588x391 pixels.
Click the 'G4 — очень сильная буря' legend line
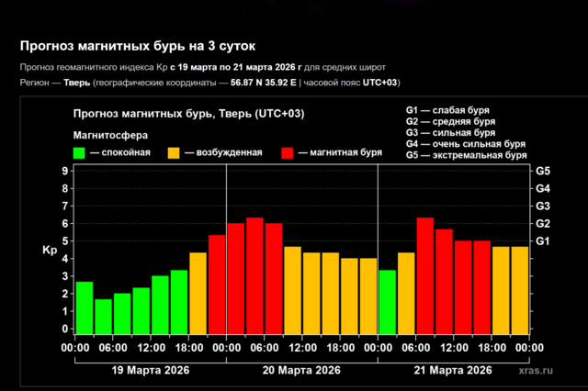(466, 144)
